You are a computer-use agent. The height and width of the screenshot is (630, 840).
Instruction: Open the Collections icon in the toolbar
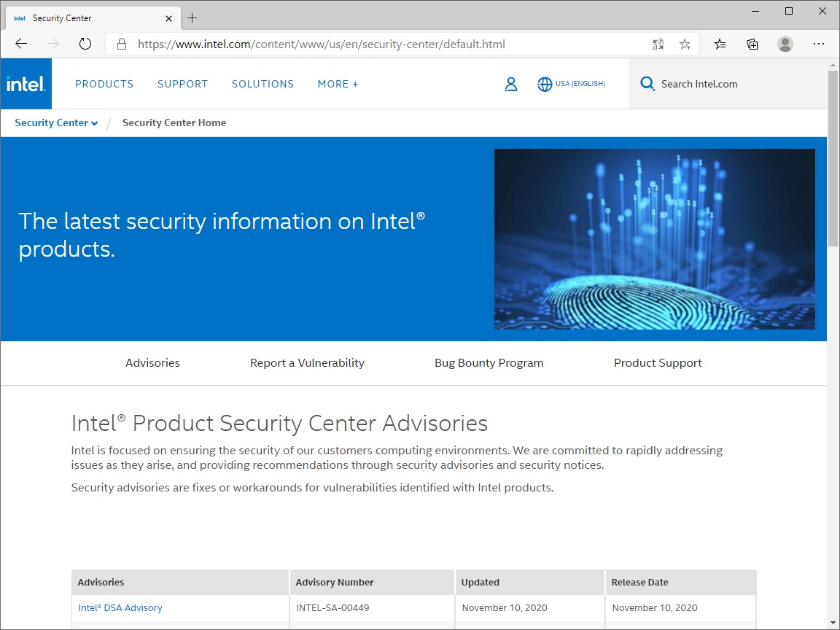[752, 44]
